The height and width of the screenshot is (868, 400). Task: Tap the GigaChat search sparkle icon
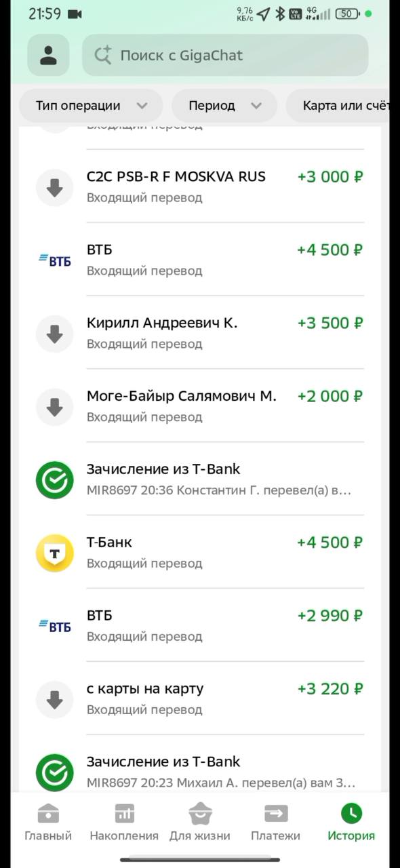[x=102, y=55]
